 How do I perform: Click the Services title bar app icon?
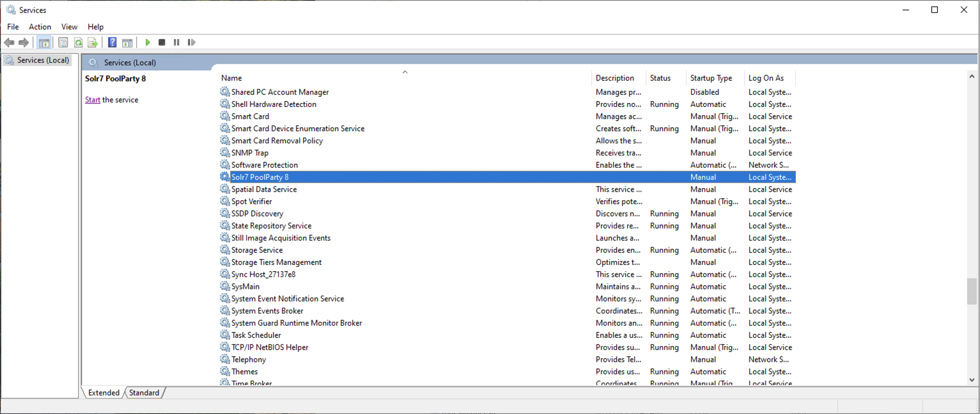[x=11, y=10]
